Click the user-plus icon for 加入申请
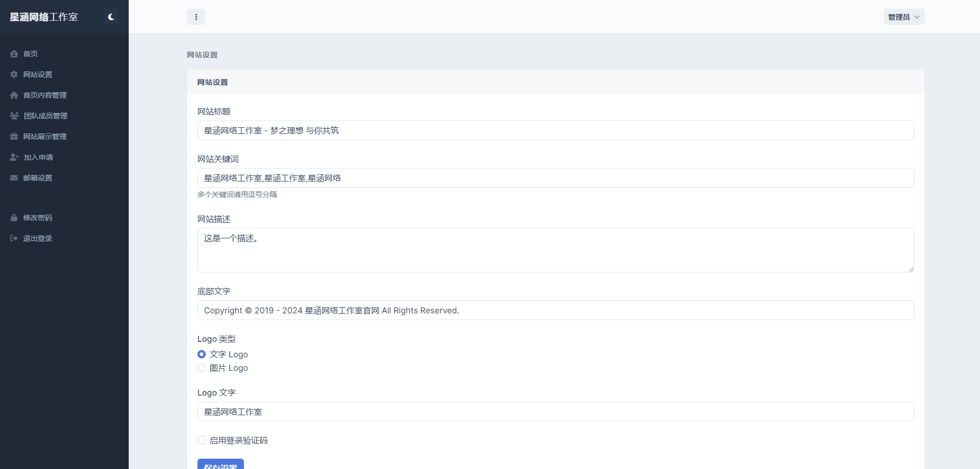This screenshot has width=980, height=469. (x=14, y=157)
